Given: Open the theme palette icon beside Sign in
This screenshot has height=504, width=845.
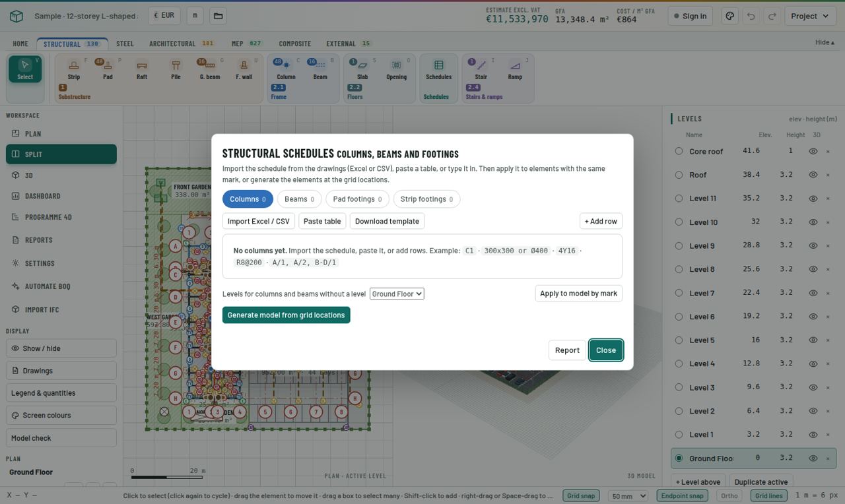Looking at the screenshot, I should 729,16.
